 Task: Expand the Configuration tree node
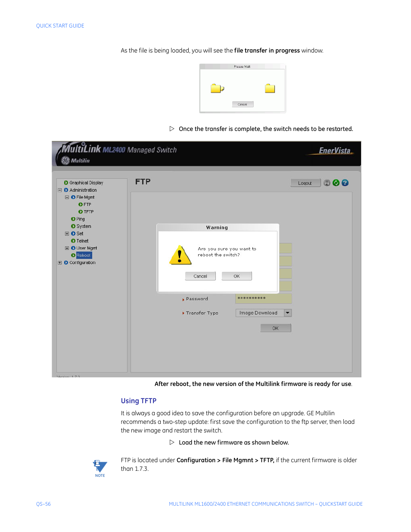[x=60, y=263]
